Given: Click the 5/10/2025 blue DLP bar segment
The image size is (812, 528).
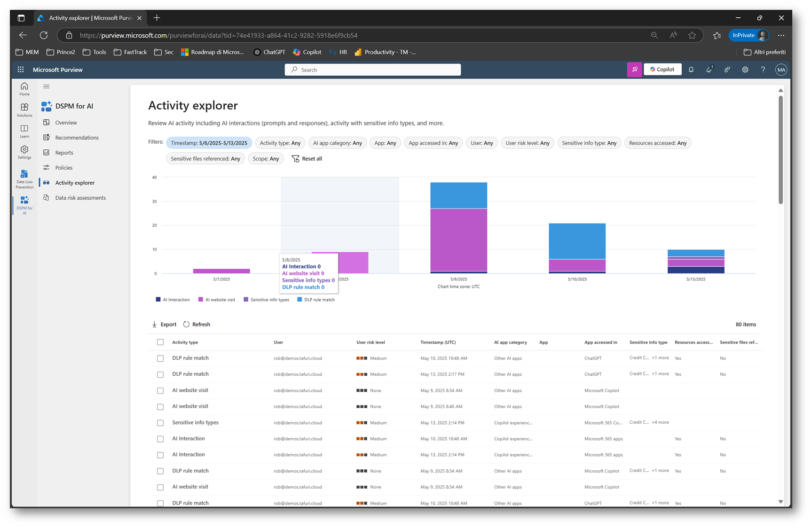Looking at the screenshot, I should pyautogui.click(x=577, y=241).
